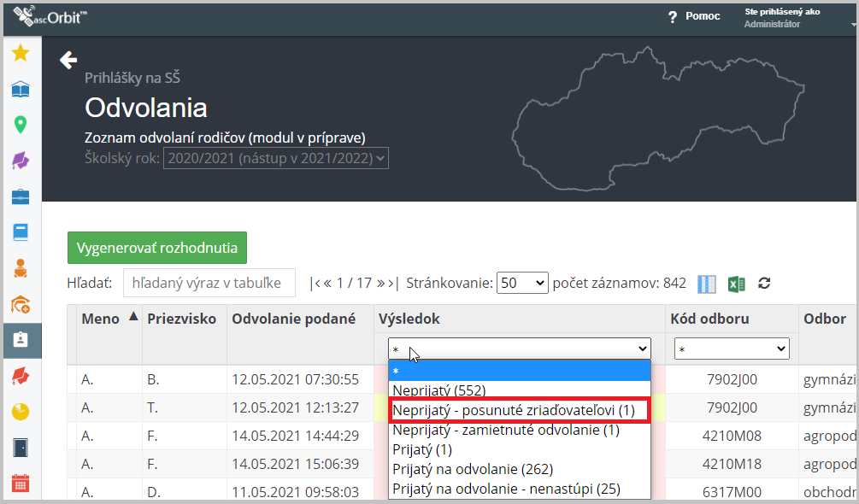The image size is (859, 504).
Task: Click the 6317M00 code cell
Action: (732, 491)
